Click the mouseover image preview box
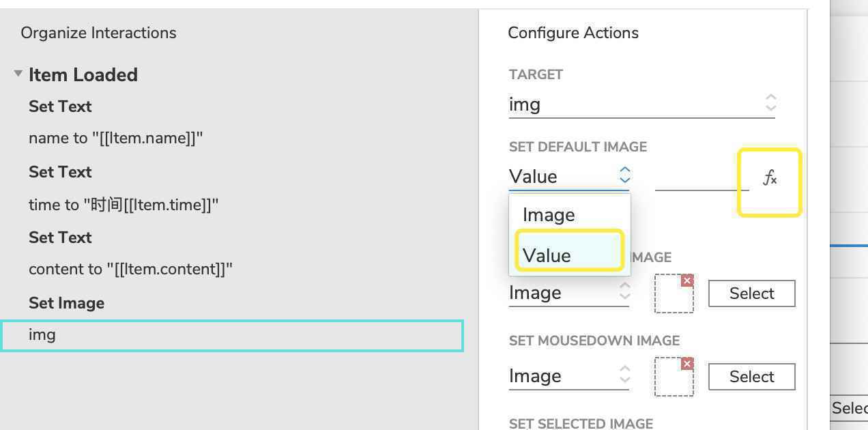868x430 pixels. pyautogui.click(x=674, y=293)
